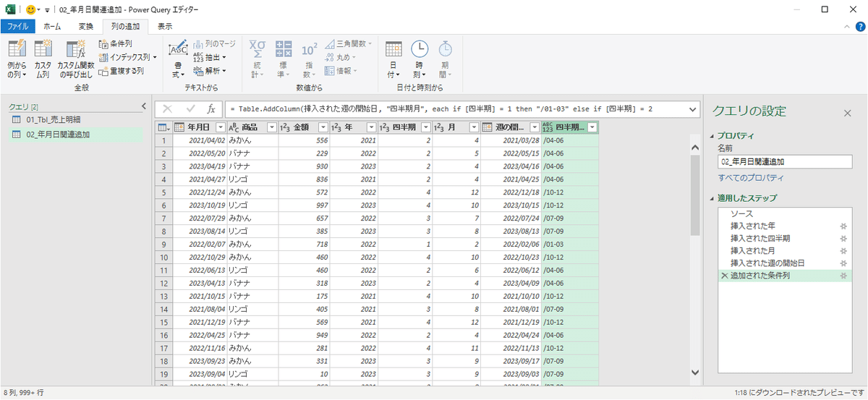Click the 名前 query name field

pos(785,162)
